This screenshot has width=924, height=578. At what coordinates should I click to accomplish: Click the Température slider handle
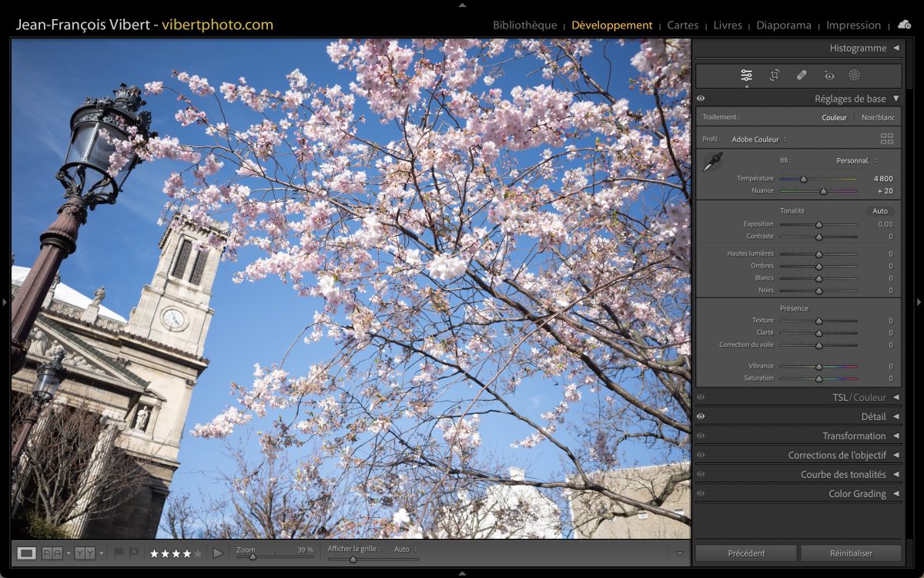pos(803,179)
